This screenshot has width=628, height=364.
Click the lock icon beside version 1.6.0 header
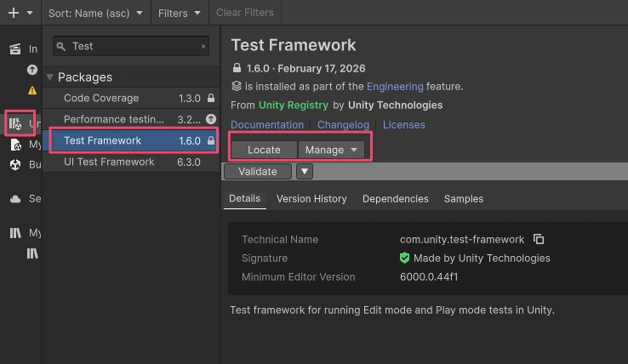tap(237, 68)
